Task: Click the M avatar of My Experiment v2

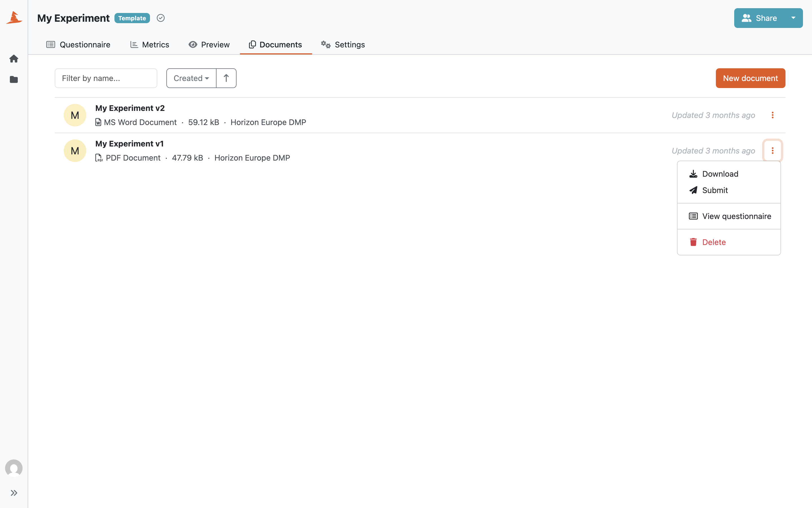Action: (x=75, y=115)
